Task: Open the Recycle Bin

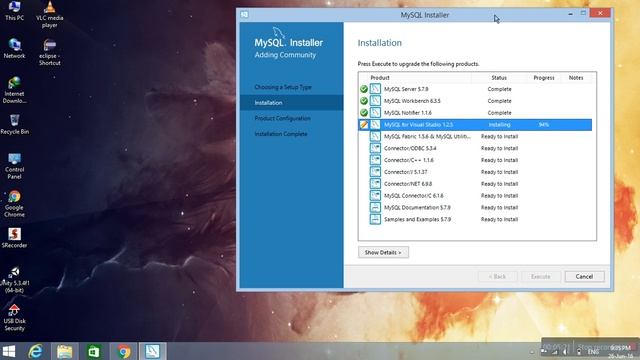Action: click(x=14, y=124)
